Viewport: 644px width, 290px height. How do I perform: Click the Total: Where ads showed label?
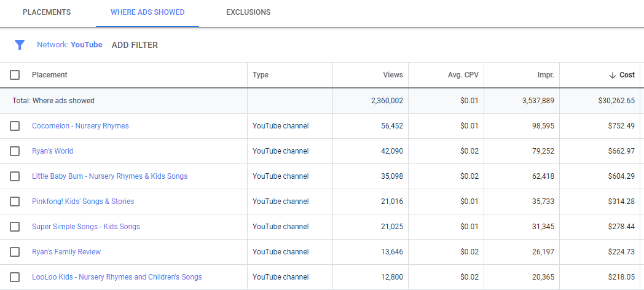[x=53, y=101]
